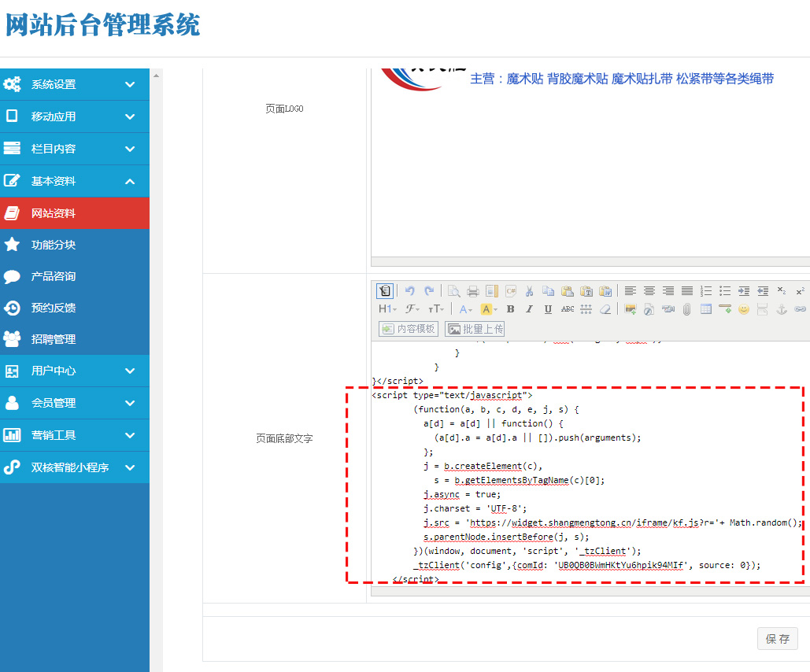810x672 pixels.
Task: Decrease the paragraph indent
Action: (x=763, y=291)
